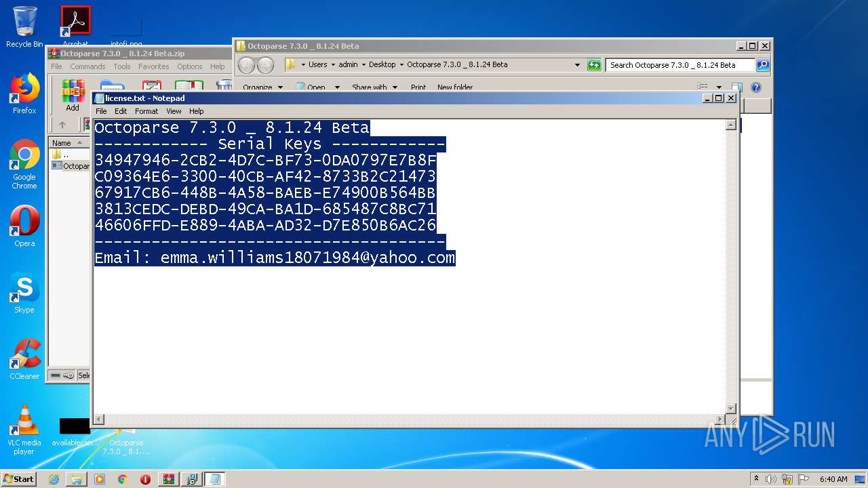This screenshot has width=868, height=488.
Task: Refresh the Explorer address bar location
Action: [x=594, y=65]
